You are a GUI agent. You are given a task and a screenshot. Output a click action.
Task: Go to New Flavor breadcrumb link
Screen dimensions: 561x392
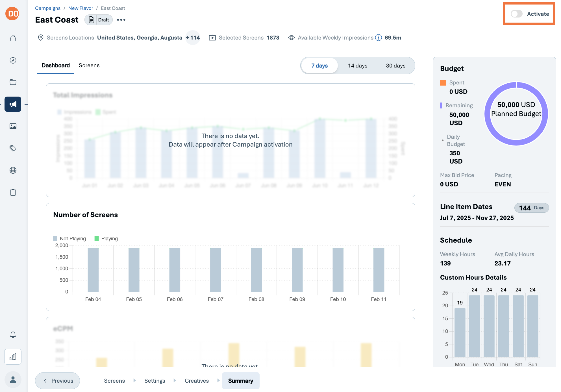[x=81, y=8]
